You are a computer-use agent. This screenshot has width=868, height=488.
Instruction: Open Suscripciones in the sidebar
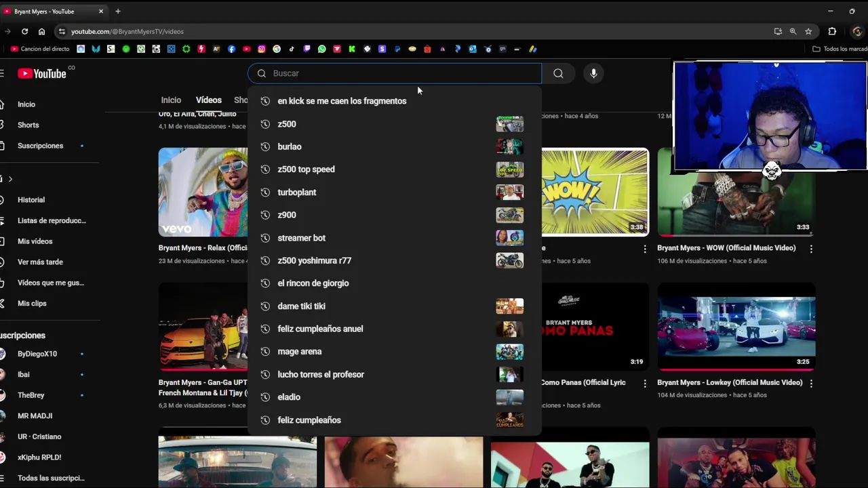(41, 146)
